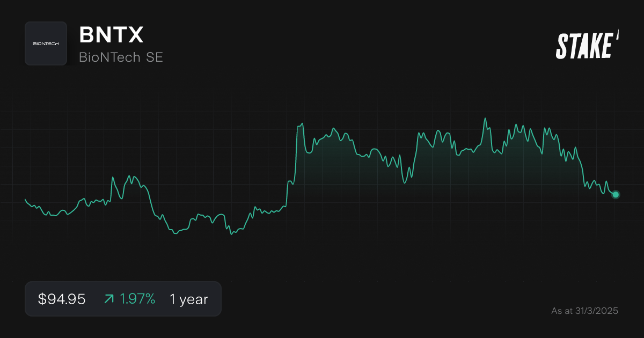Select the BNTX ticker heading
The width and height of the screenshot is (644, 338).
click(111, 35)
